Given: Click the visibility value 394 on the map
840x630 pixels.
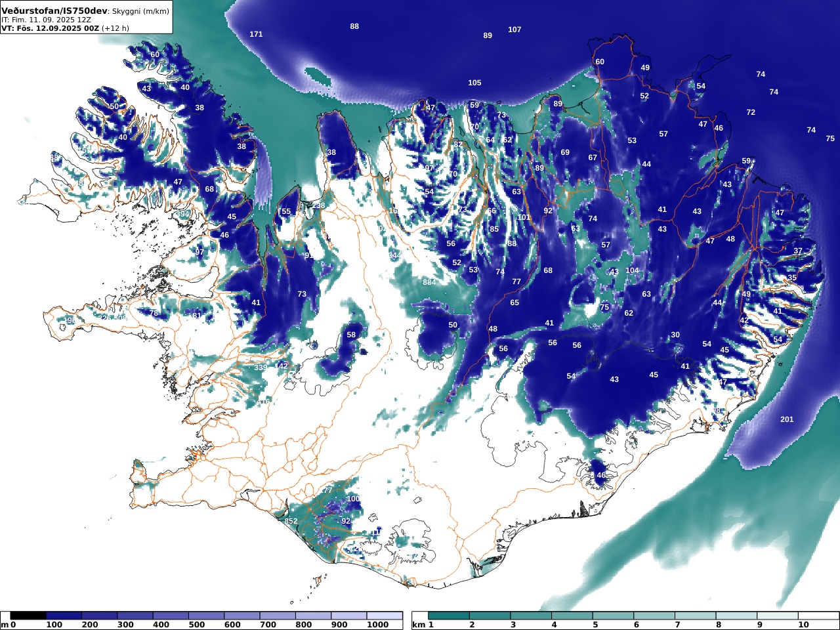Looking at the screenshot, I should (x=183, y=214).
